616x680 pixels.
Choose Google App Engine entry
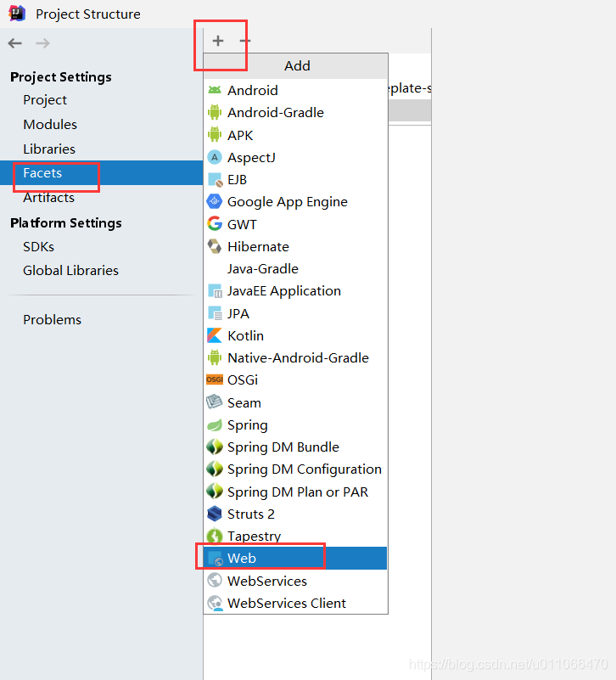click(x=295, y=202)
